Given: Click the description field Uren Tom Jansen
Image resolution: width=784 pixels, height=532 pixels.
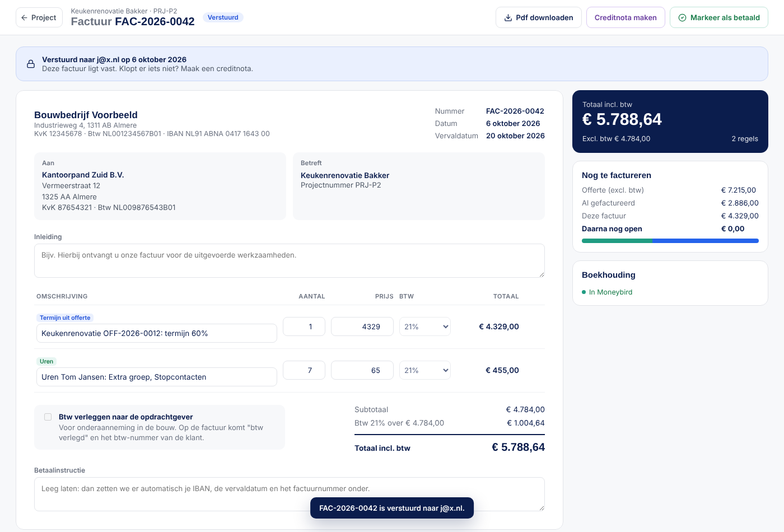Looking at the screenshot, I should pyautogui.click(x=157, y=377).
